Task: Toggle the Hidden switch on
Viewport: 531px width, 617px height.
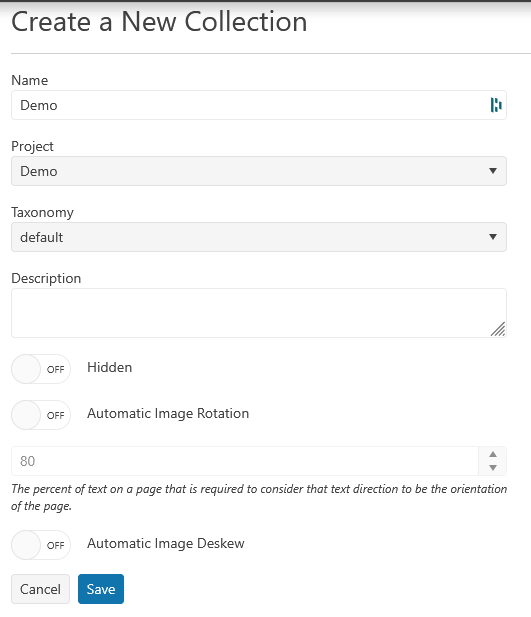Action: coord(41,369)
